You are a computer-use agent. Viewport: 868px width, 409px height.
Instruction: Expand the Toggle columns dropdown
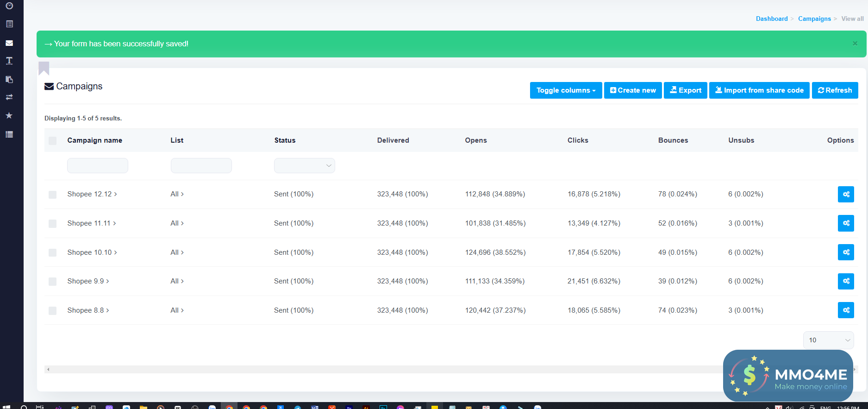565,90
